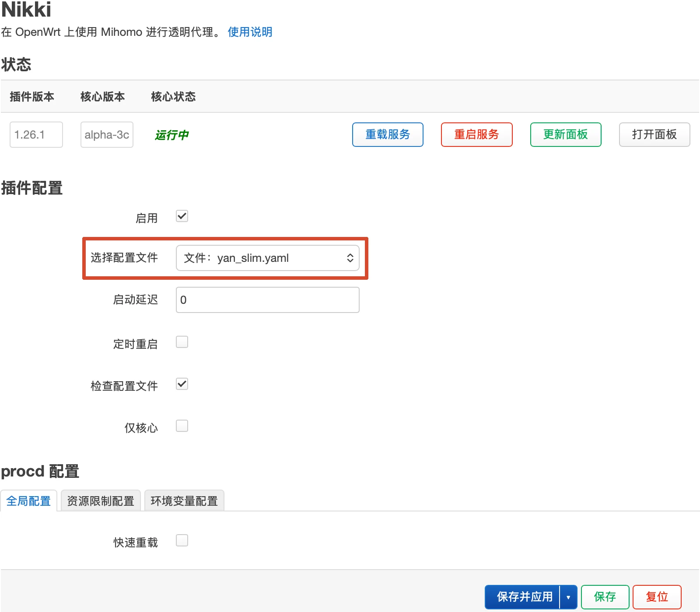This screenshot has height=612, width=700.
Task: Click the 核心版本 field showing alpha-3c
Action: 107,135
